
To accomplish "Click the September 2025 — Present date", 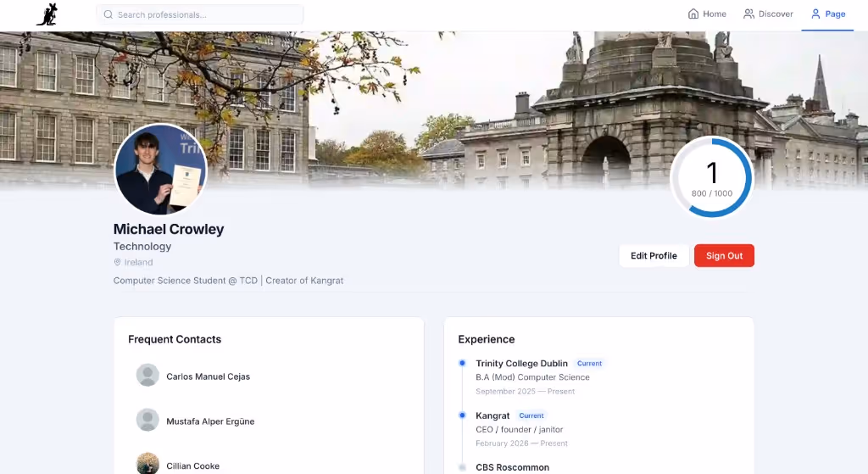I will pos(525,392).
